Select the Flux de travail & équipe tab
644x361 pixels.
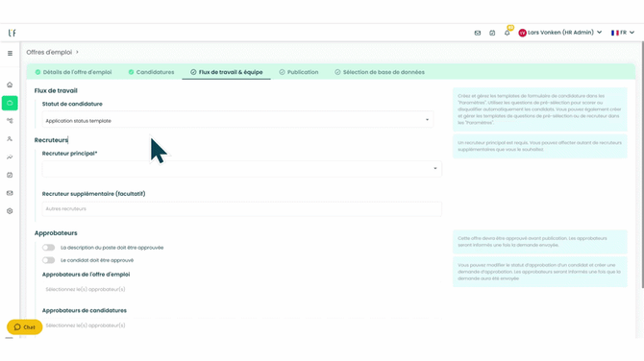[x=226, y=72]
